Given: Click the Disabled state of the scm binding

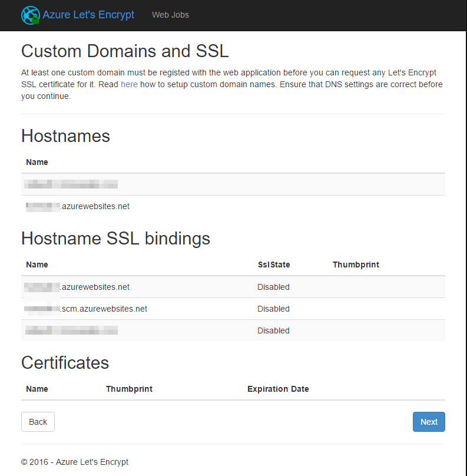Looking at the screenshot, I should (273, 309).
